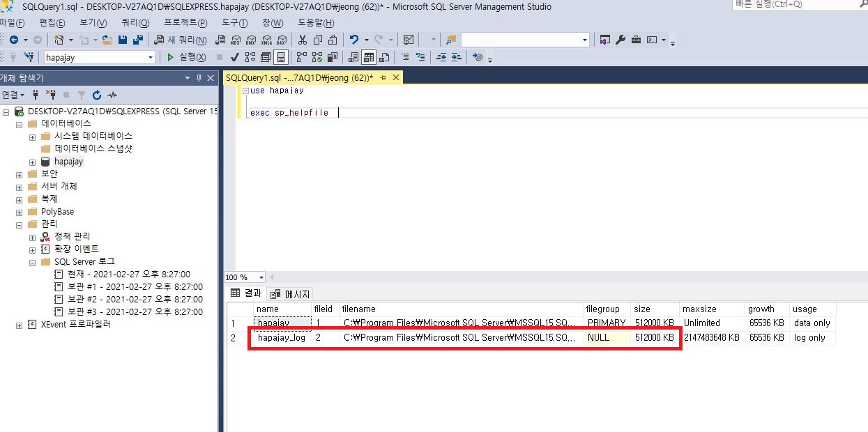This screenshot has height=432, width=868.
Task: Click the comment out selected lines icon
Action: pos(405,57)
